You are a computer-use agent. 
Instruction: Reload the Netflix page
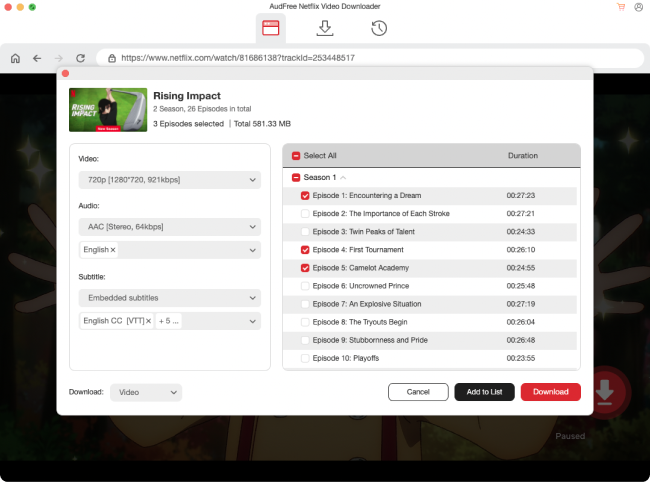pos(80,58)
